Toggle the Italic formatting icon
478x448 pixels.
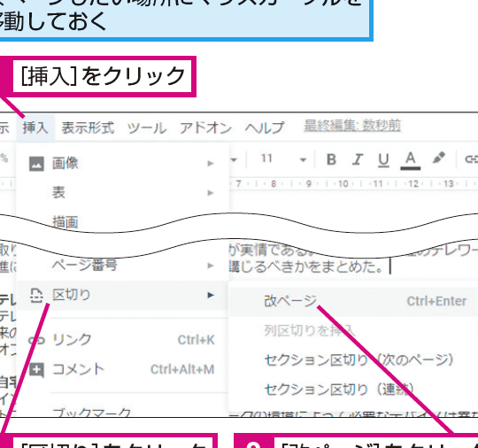point(358,159)
